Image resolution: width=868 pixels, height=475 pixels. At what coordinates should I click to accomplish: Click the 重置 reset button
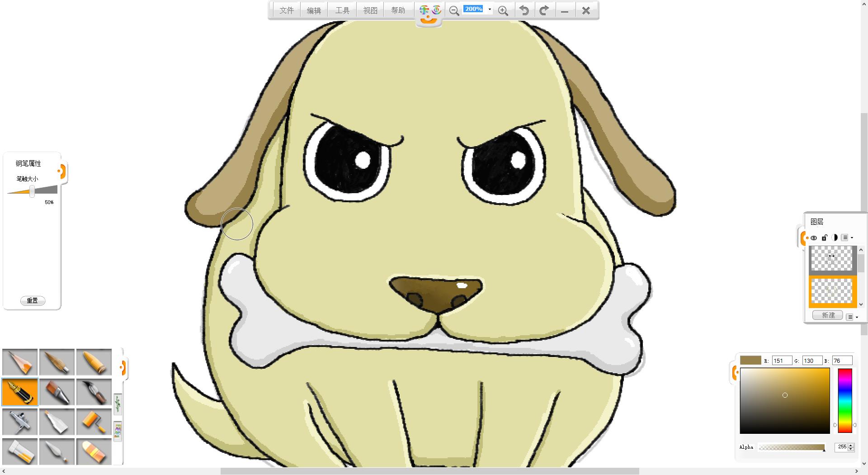[33, 301]
